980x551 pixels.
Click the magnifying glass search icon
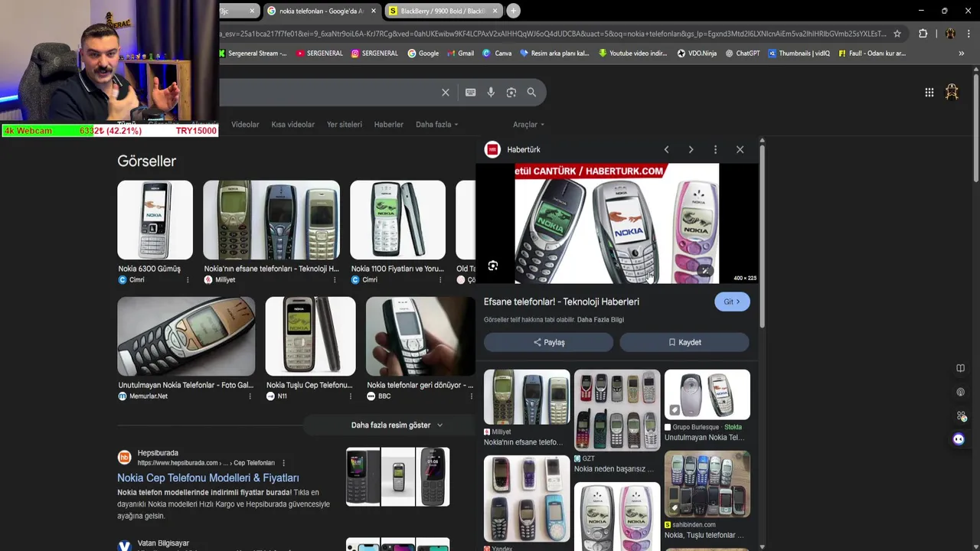click(x=531, y=93)
